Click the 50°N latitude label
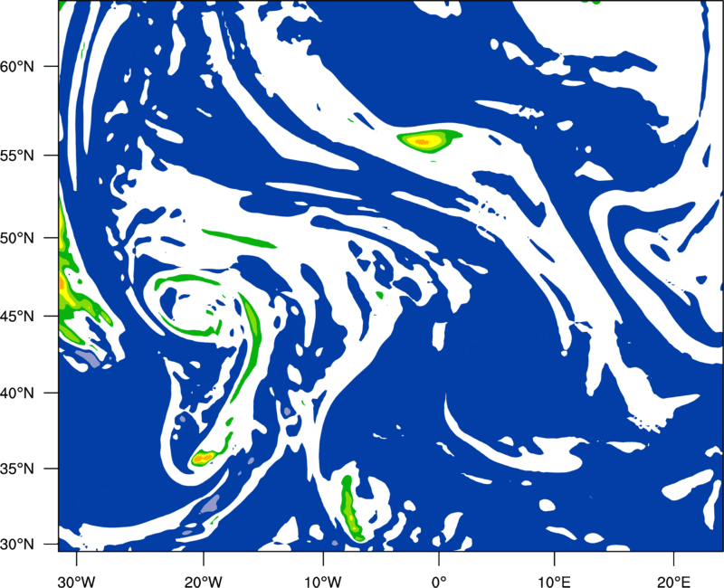Viewport: 724px width, 588px height. [x=17, y=238]
